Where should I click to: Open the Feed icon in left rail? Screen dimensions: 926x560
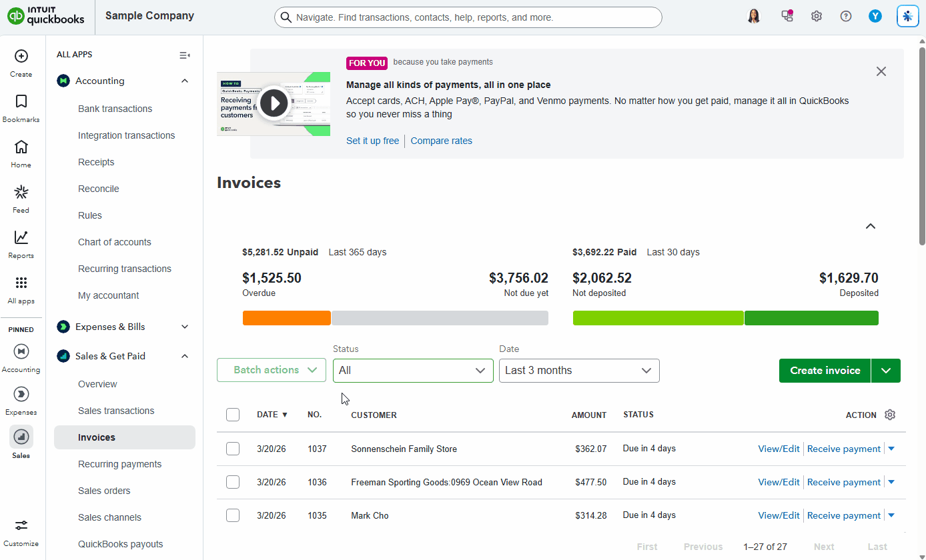(21, 193)
